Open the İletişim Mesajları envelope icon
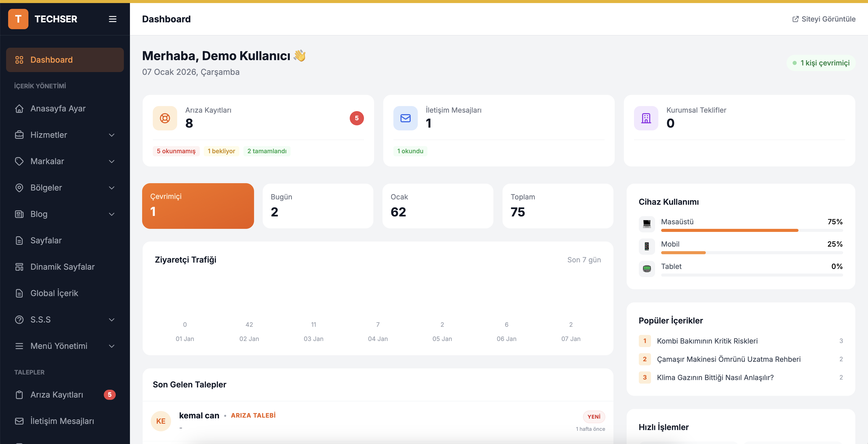This screenshot has height=444, width=868. [405, 118]
